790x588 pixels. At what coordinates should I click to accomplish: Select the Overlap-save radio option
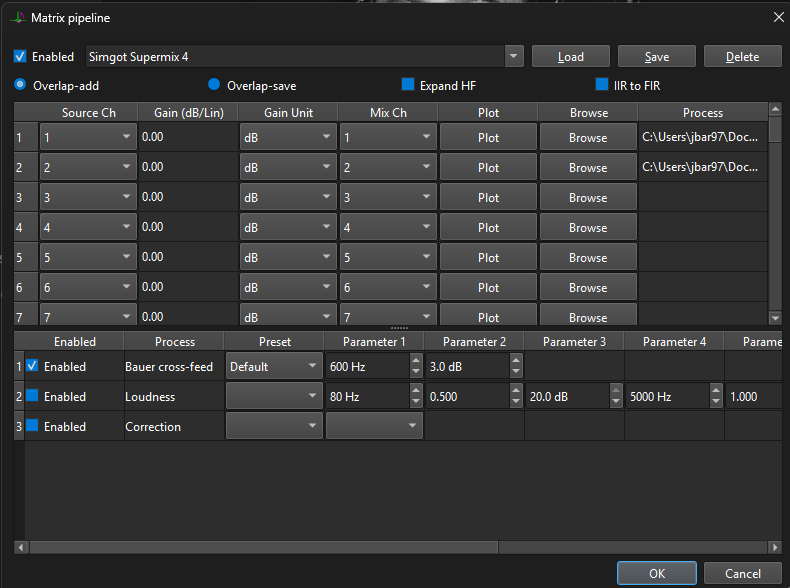coord(214,86)
